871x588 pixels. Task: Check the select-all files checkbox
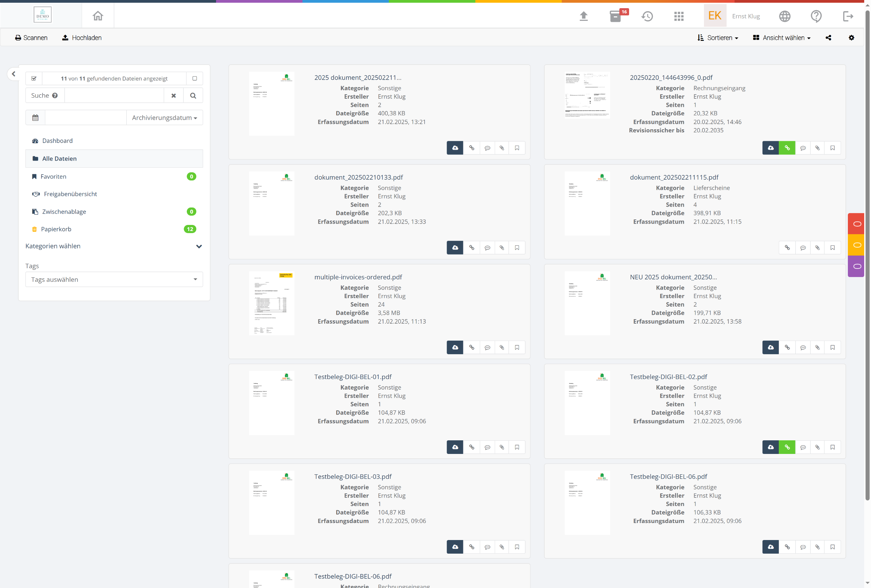pyautogui.click(x=34, y=78)
